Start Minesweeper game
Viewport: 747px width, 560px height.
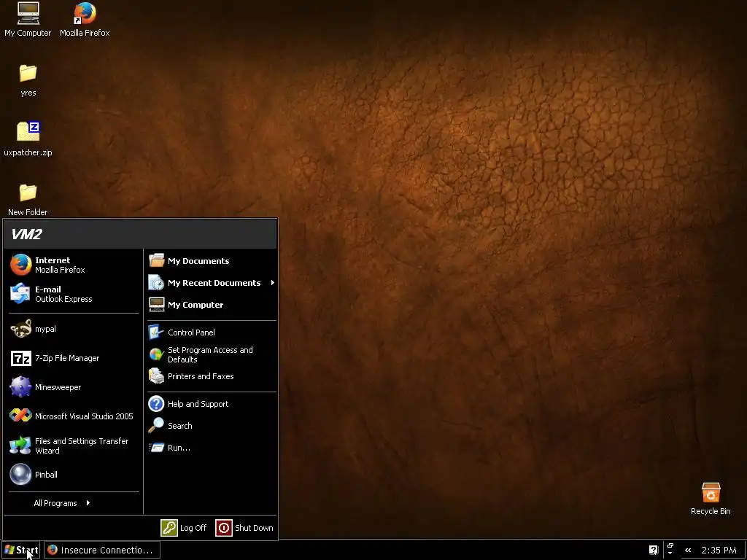coord(74,387)
